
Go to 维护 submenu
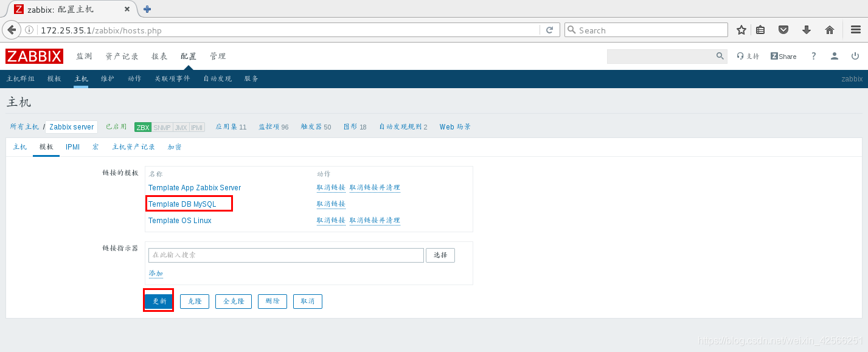tap(108, 79)
